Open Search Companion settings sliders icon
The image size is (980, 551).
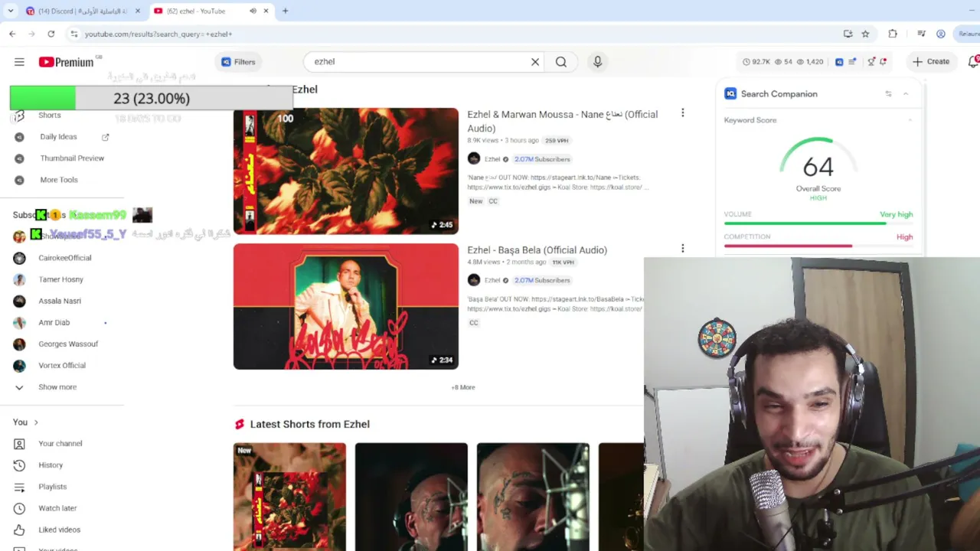tap(888, 94)
